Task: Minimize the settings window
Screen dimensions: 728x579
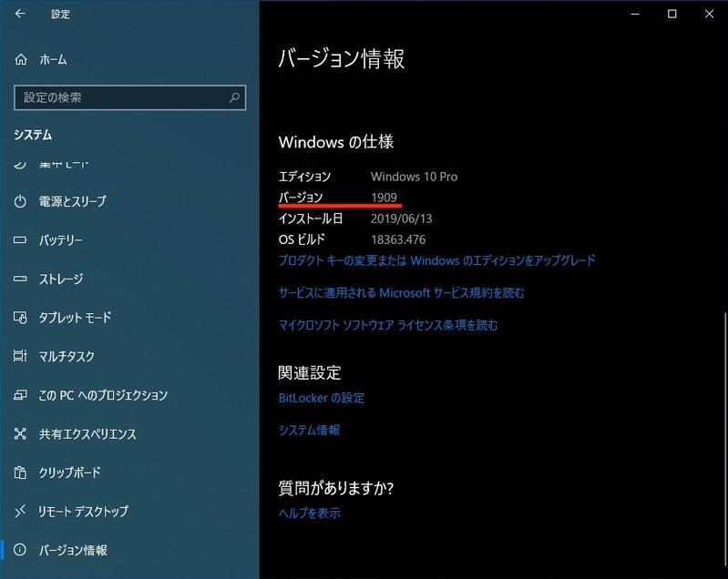Action: tap(635, 14)
